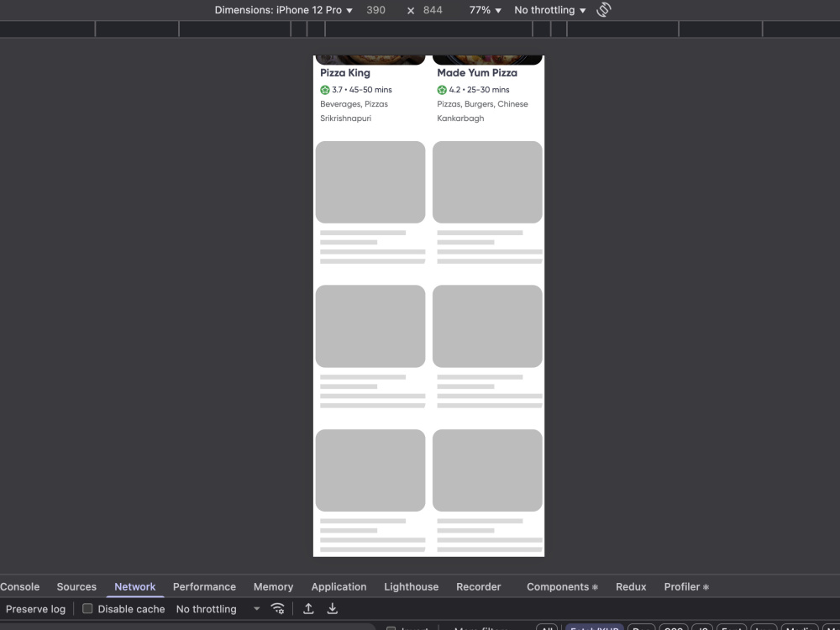Image resolution: width=840 pixels, height=630 pixels.
Task: Open network conditions settings icon
Action: (x=277, y=608)
